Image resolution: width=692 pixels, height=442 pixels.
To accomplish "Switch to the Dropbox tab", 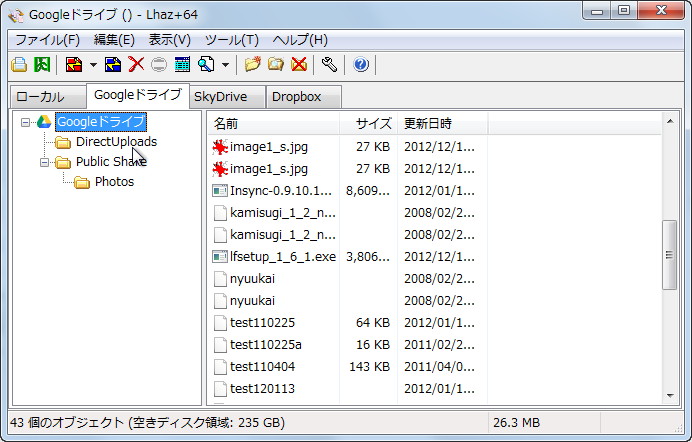I will point(304,97).
